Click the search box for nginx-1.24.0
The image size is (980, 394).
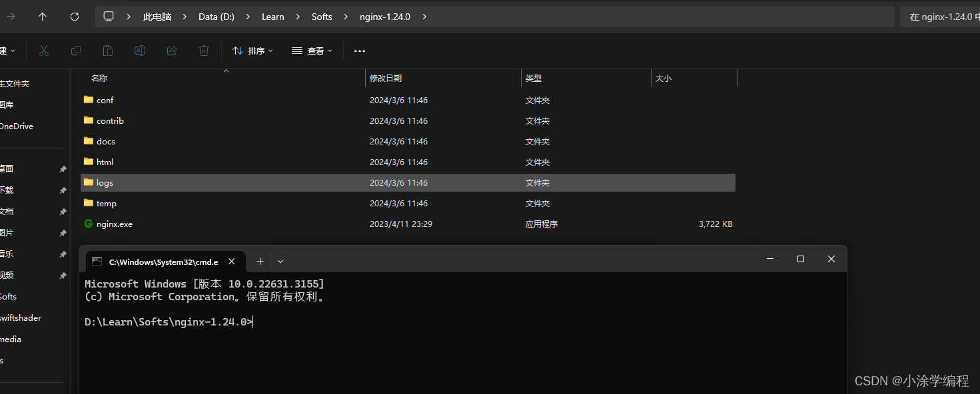(x=940, y=17)
